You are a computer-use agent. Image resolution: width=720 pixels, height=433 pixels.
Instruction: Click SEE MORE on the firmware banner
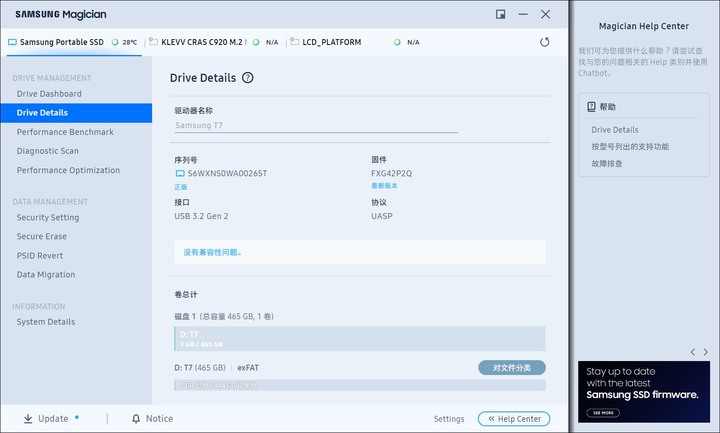pos(603,413)
